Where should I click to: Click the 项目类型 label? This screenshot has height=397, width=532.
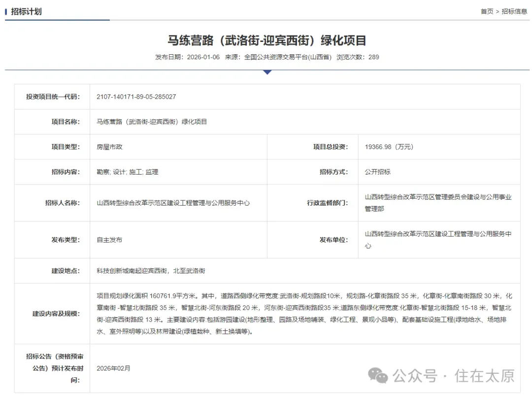point(66,147)
